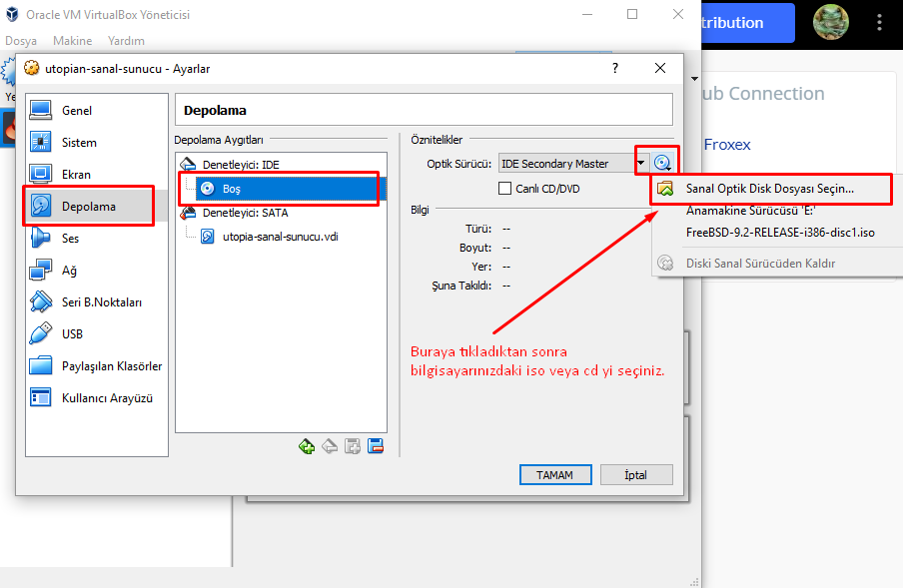Click the VirtualBox title bar logo

(x=12, y=14)
